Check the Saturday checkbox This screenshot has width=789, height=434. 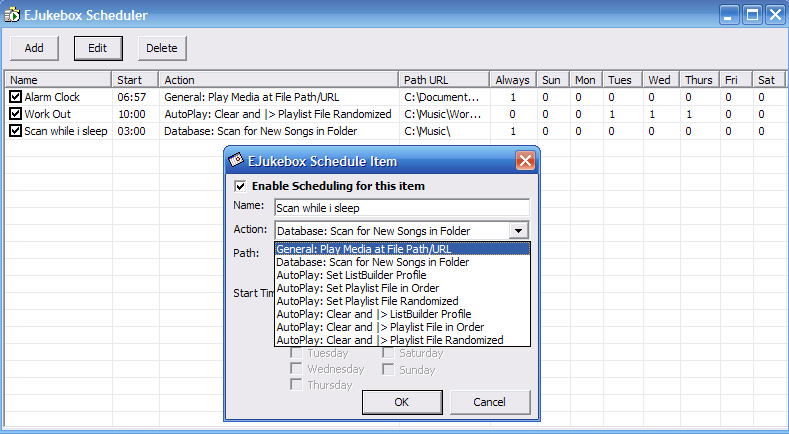point(388,353)
